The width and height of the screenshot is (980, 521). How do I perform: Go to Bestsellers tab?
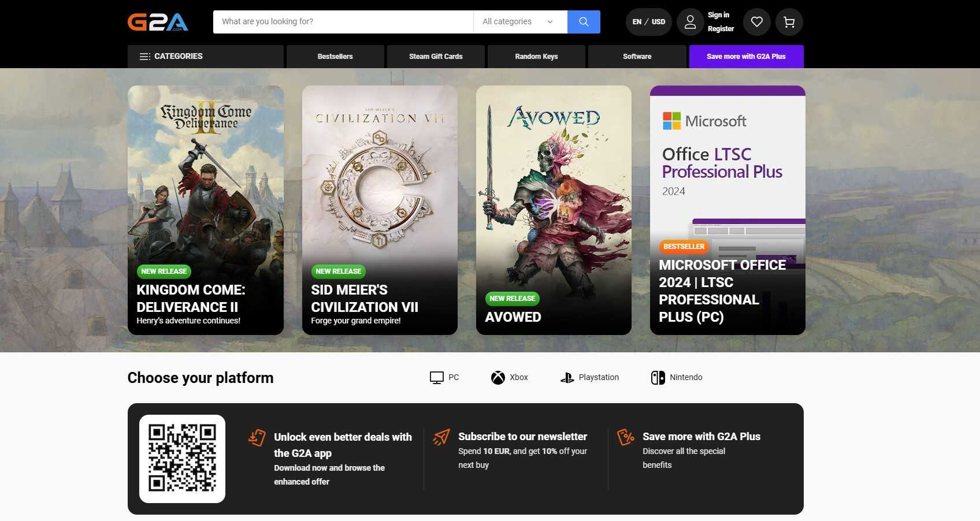[x=335, y=57]
